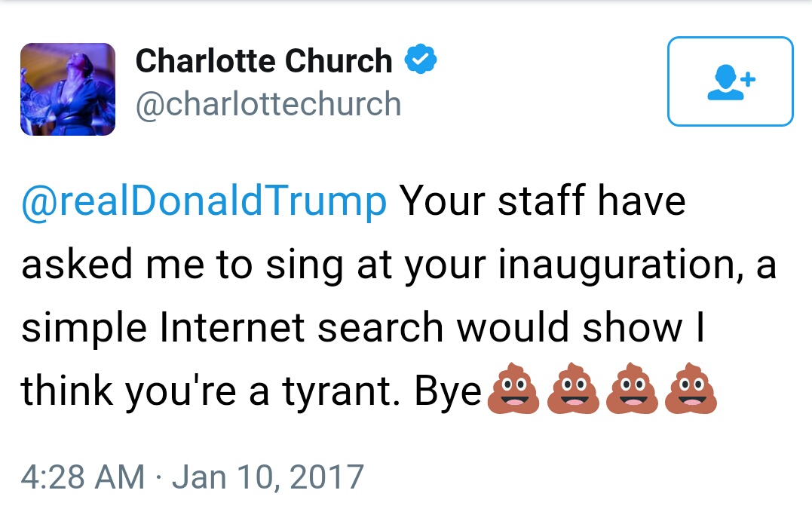
Task: Click the follow user icon button
Action: [x=730, y=81]
